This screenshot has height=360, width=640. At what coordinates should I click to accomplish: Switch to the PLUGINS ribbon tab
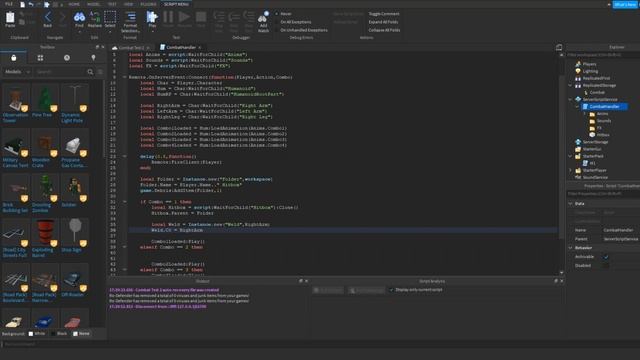click(x=148, y=4)
